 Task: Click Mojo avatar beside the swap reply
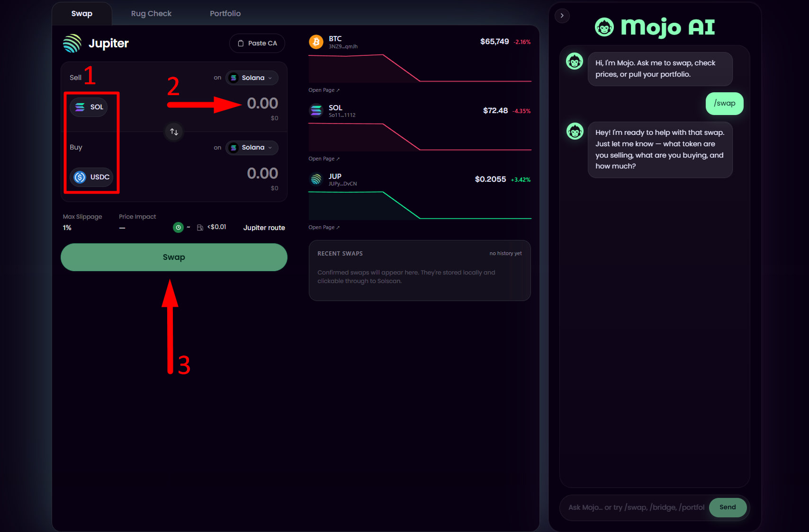575,131
